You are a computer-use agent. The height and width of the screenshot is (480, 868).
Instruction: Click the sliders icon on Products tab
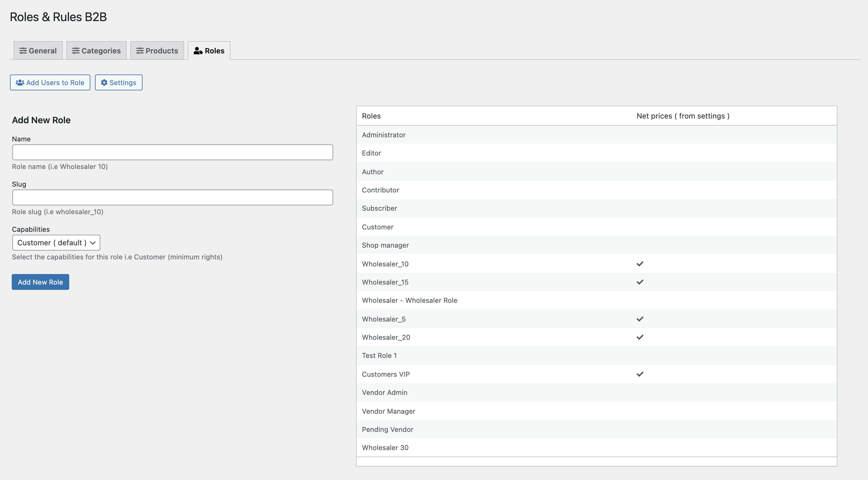pyautogui.click(x=140, y=50)
